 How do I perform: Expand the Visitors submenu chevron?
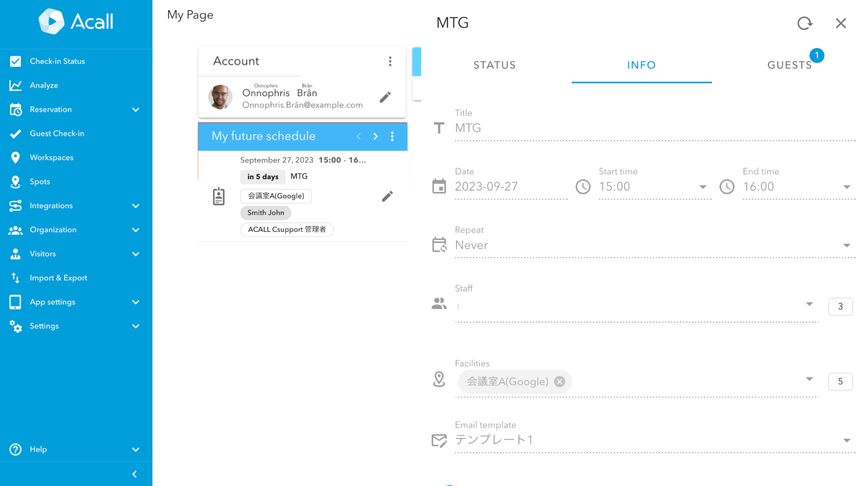[x=136, y=254]
